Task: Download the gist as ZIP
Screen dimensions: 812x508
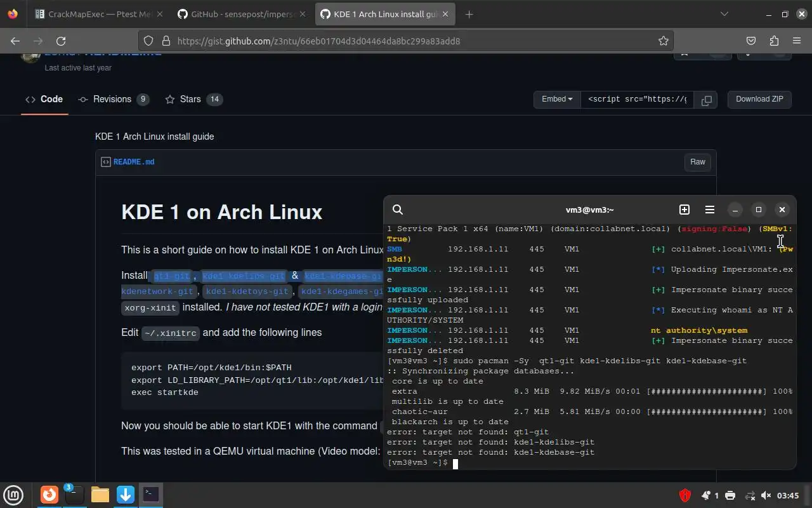Action: click(759, 99)
